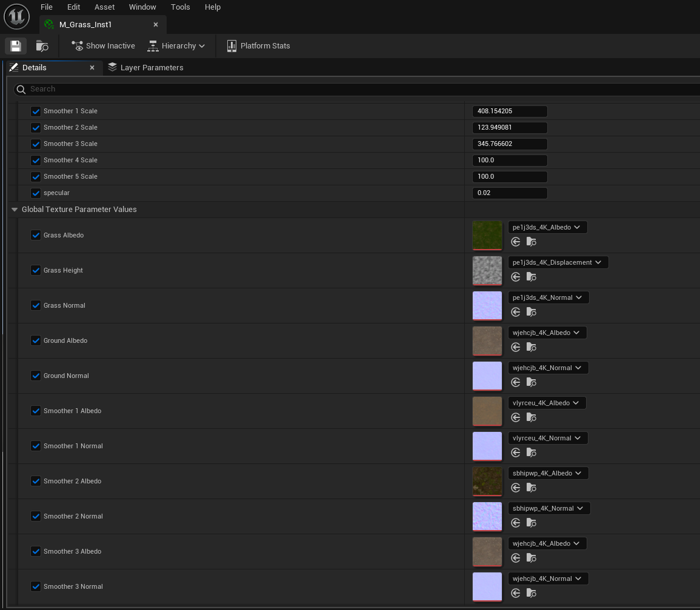Image resolution: width=700 pixels, height=610 pixels.
Task: Use selected asset arrow for Ground Normal
Action: pyautogui.click(x=516, y=382)
